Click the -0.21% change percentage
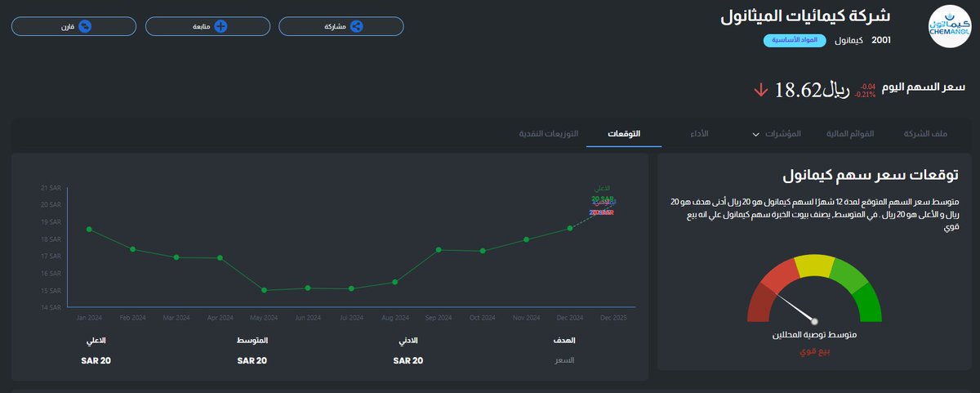 865,95
